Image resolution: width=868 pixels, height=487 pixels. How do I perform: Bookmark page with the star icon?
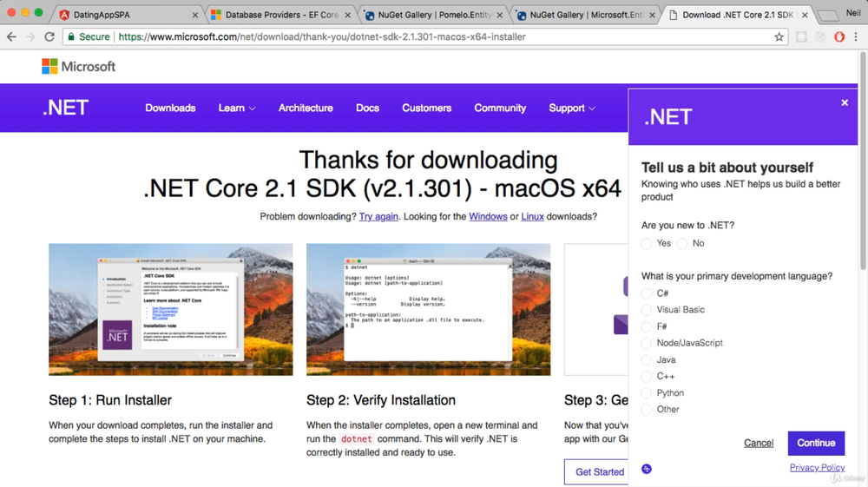coord(779,37)
